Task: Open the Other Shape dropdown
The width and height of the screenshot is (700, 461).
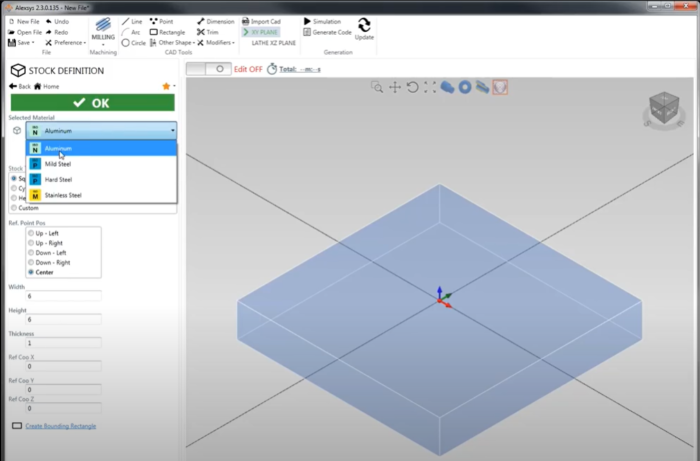Action: point(172,43)
